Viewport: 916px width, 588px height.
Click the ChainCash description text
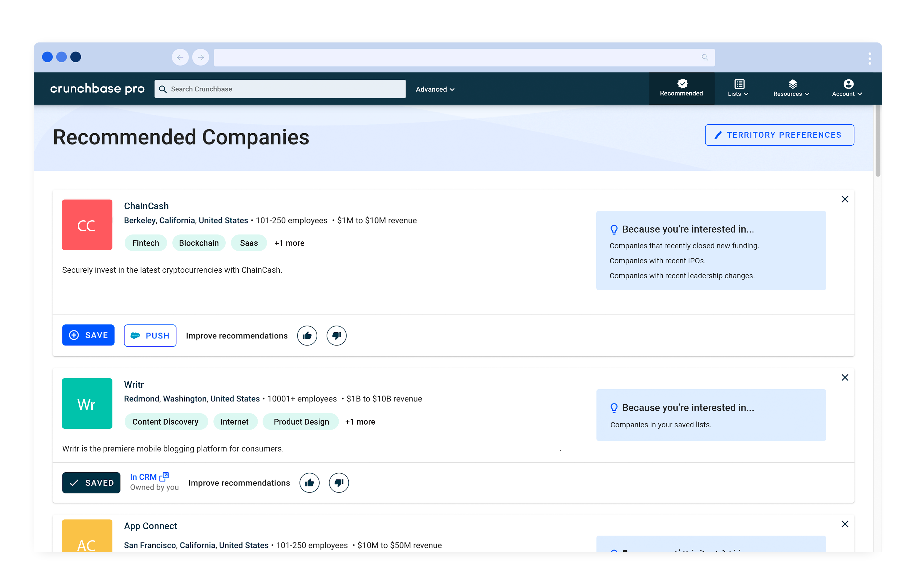[172, 270]
